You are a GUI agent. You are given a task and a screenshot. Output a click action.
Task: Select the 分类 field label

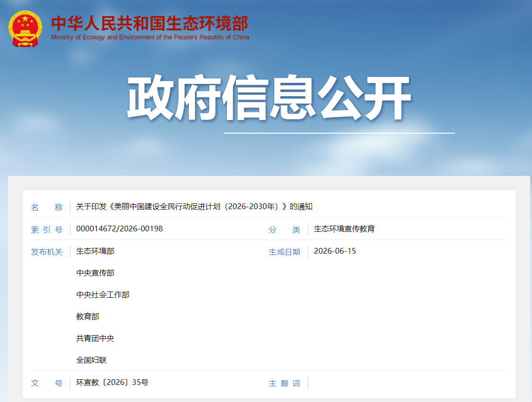click(284, 229)
